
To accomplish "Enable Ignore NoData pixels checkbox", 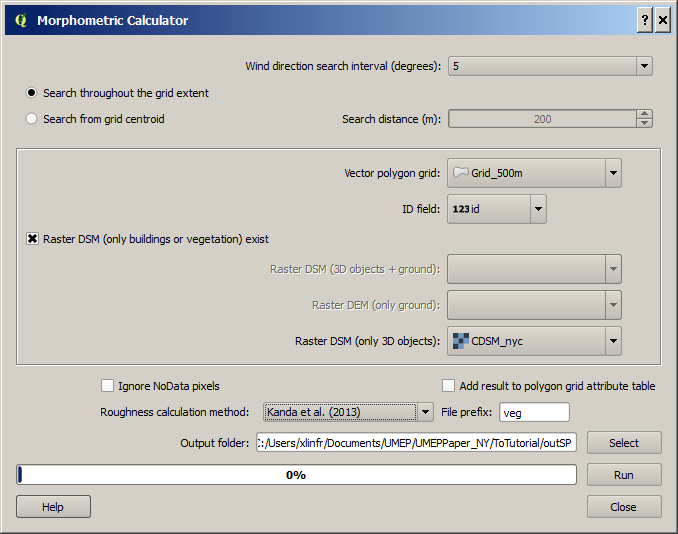I will click(107, 386).
